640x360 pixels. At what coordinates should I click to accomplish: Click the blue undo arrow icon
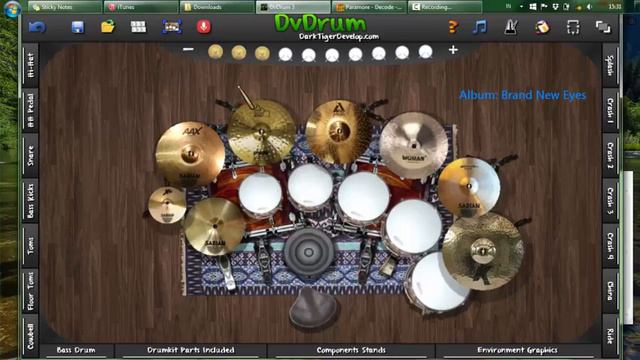tap(37, 27)
